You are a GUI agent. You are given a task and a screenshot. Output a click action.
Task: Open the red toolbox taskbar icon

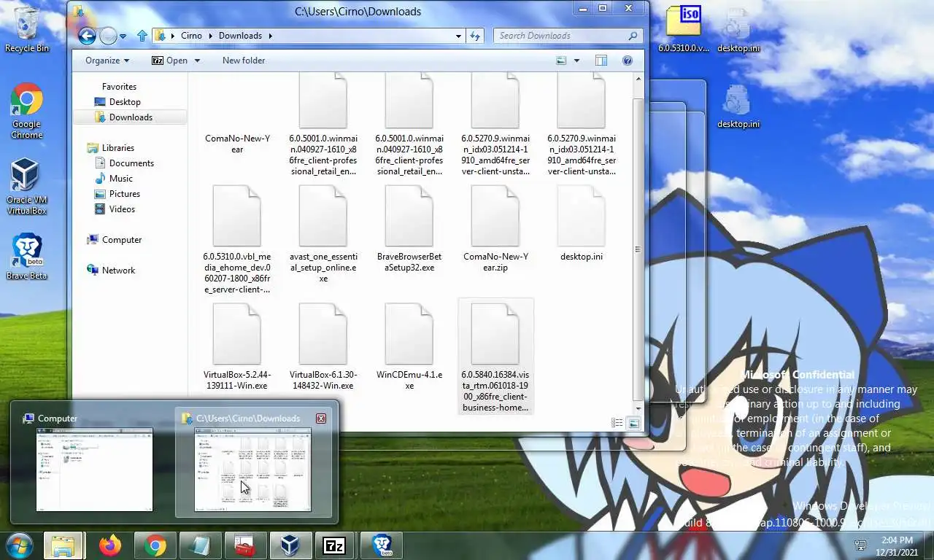coord(244,546)
